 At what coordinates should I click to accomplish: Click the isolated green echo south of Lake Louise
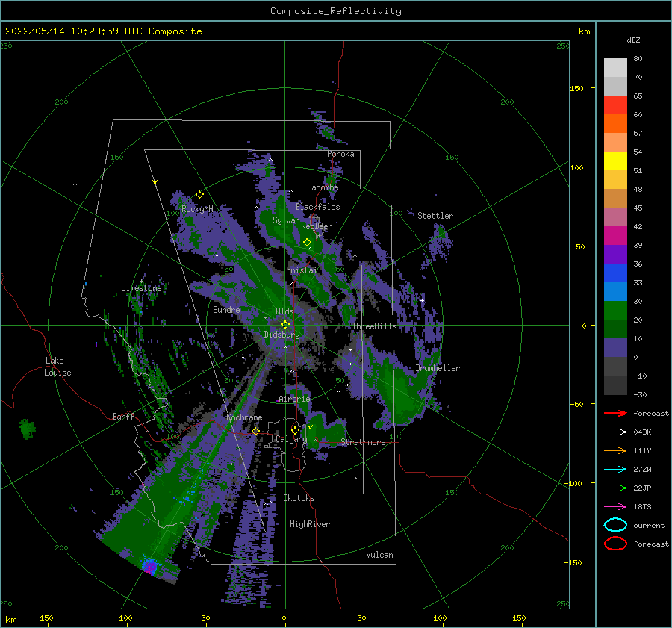tap(28, 428)
